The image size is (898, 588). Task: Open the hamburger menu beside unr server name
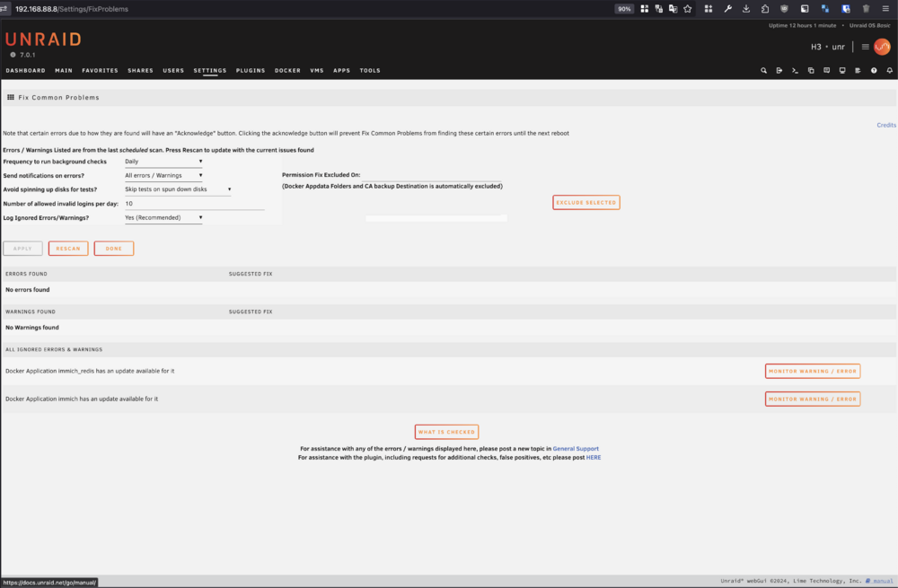(x=866, y=47)
